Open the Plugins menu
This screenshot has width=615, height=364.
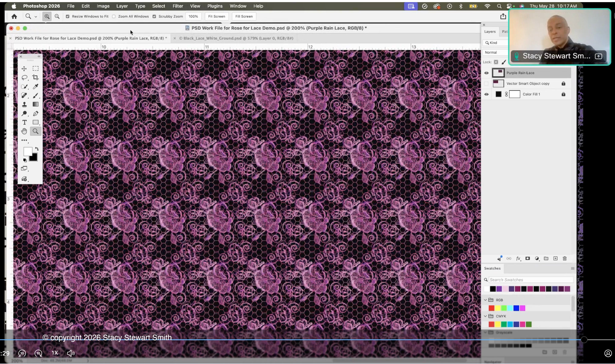215,6
